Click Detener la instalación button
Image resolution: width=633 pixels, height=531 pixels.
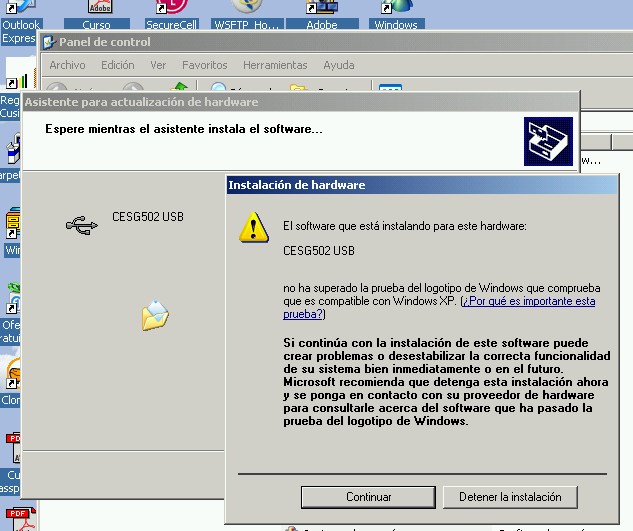click(510, 497)
